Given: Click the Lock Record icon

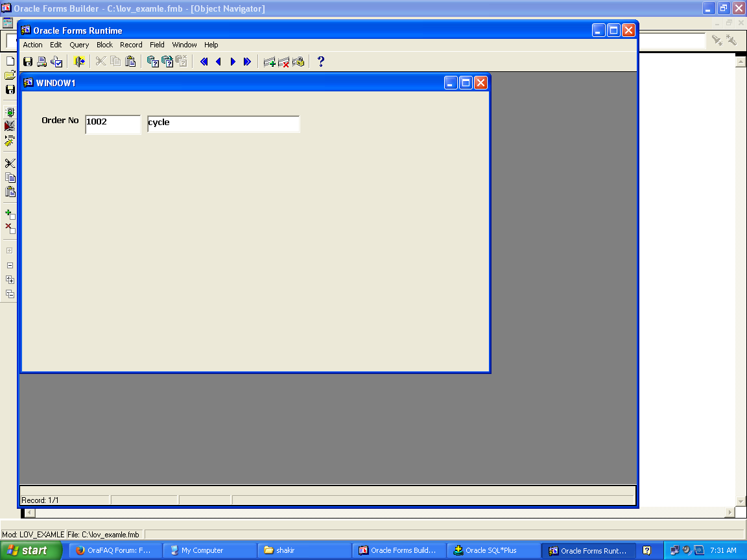Looking at the screenshot, I should coord(298,62).
